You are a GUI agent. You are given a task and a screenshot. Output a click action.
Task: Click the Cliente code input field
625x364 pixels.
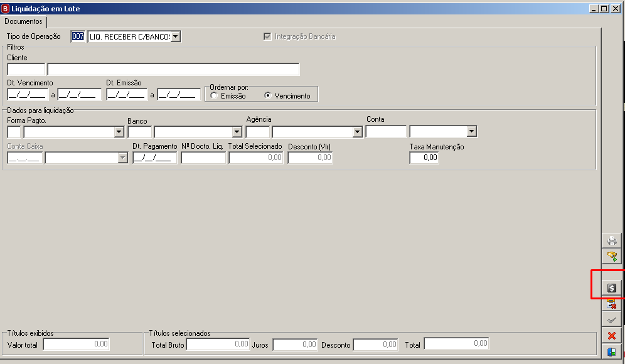coord(26,70)
